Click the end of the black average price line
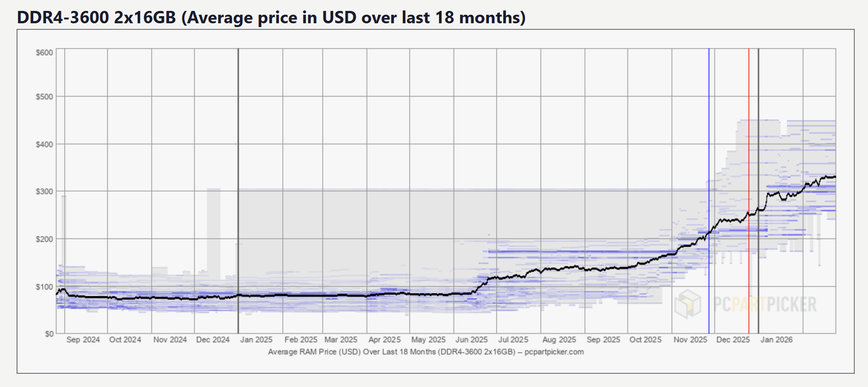This screenshot has width=868, height=387. click(x=834, y=177)
